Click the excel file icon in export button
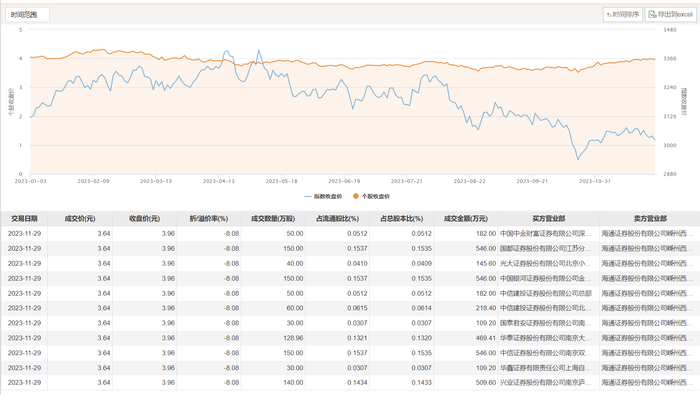 click(x=652, y=15)
